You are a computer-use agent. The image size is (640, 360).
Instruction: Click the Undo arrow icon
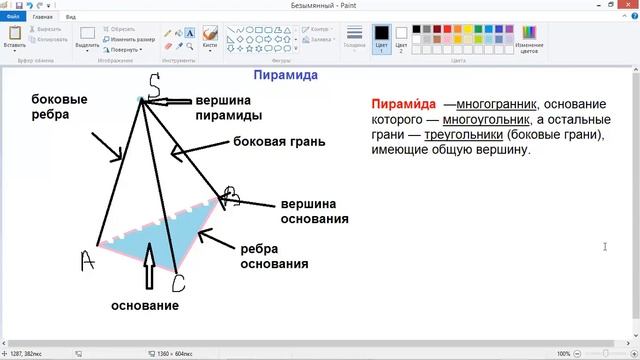click(29, 5)
